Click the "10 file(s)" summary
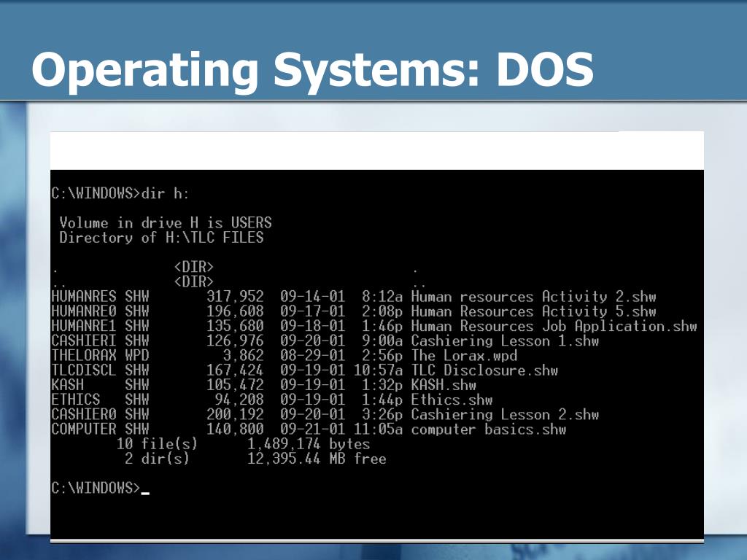Image resolution: width=747 pixels, height=560 pixels. pyautogui.click(x=158, y=444)
